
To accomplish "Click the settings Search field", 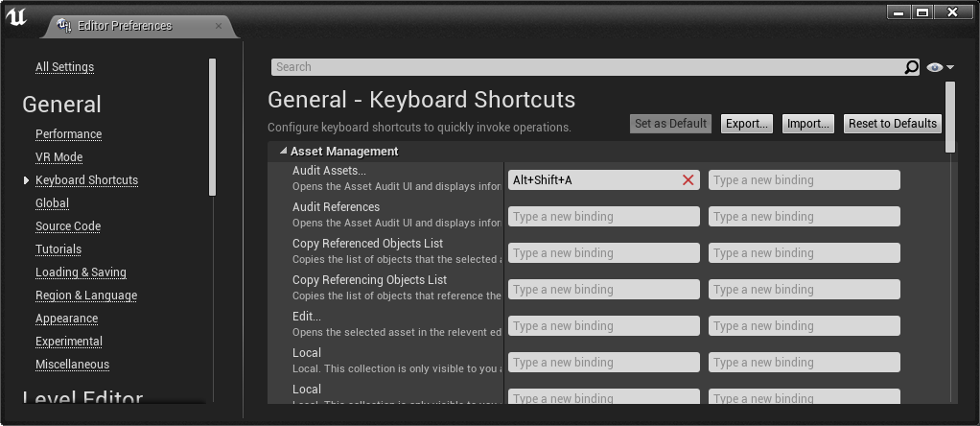I will click(585, 67).
